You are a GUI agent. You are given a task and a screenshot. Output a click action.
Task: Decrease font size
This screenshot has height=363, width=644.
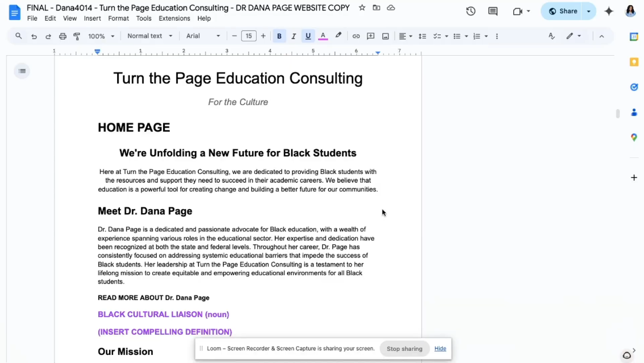click(x=234, y=36)
